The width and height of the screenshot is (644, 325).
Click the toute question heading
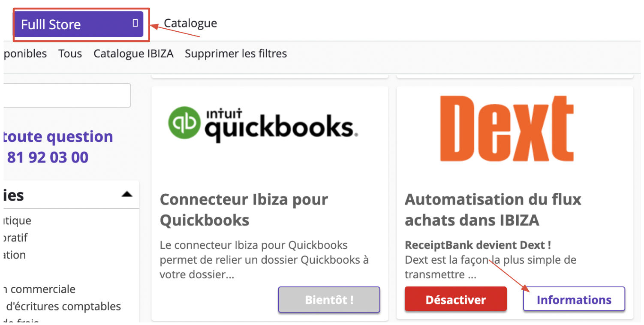coord(58,137)
